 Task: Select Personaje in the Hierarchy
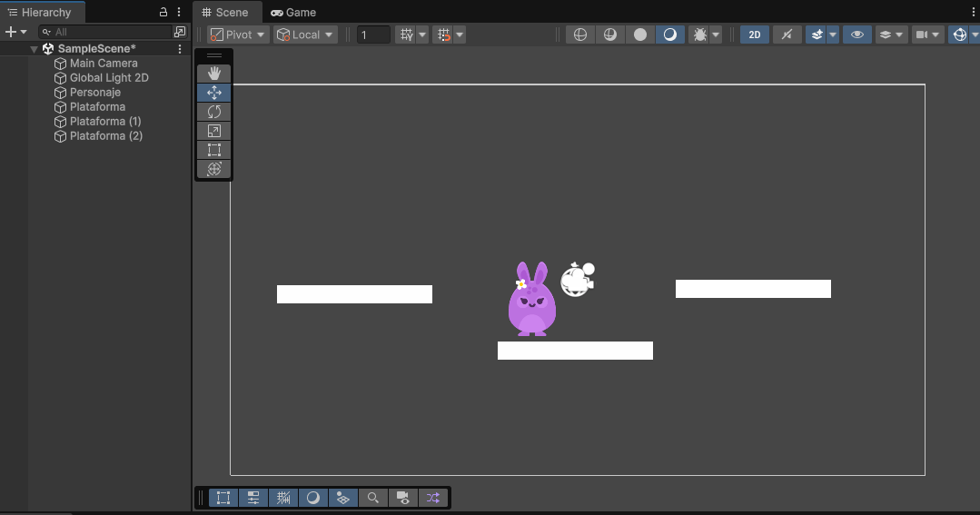tap(94, 93)
